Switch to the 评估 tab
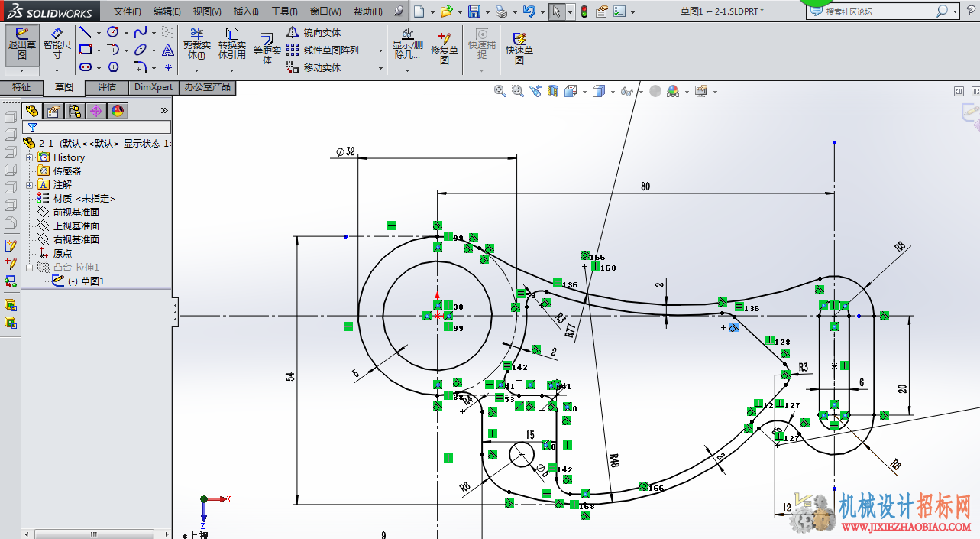Image resolution: width=980 pixels, height=539 pixels. pos(107,87)
